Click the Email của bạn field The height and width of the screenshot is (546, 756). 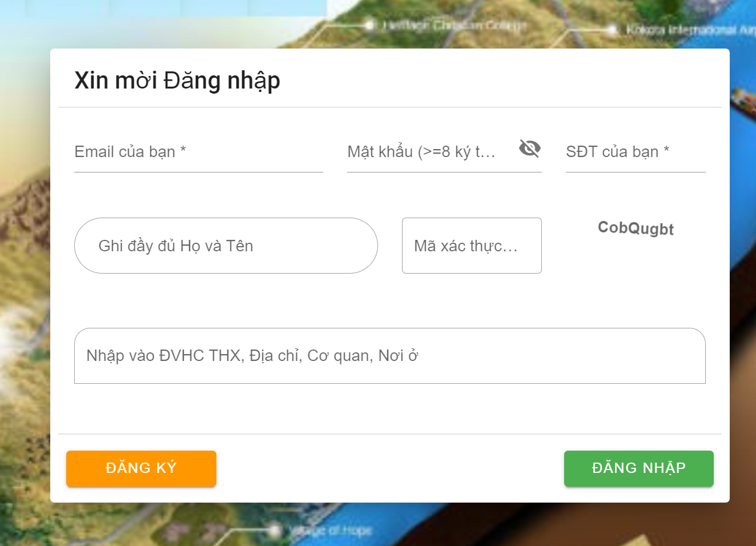pos(198,152)
